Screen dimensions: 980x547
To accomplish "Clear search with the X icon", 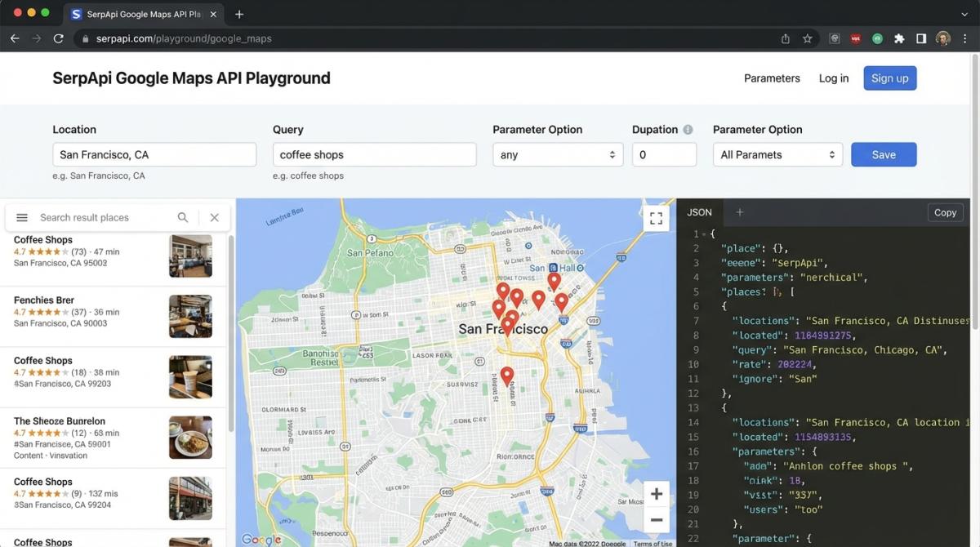I will click(214, 218).
